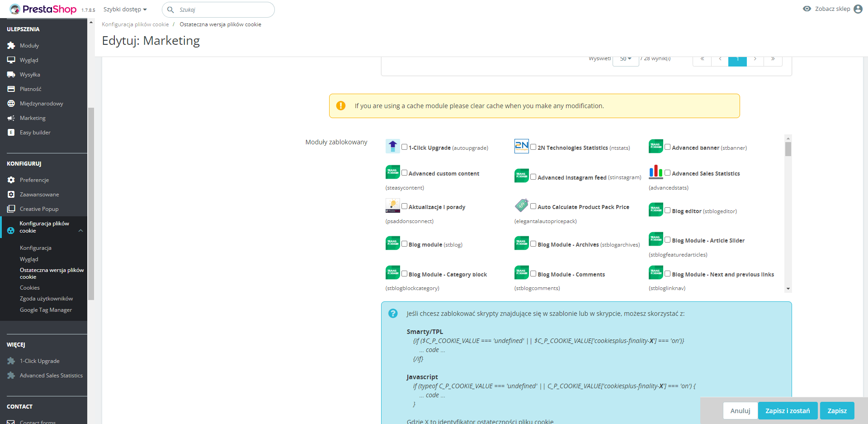Click the Marketing megaphone icon
The height and width of the screenshot is (424, 868).
pyautogui.click(x=11, y=118)
